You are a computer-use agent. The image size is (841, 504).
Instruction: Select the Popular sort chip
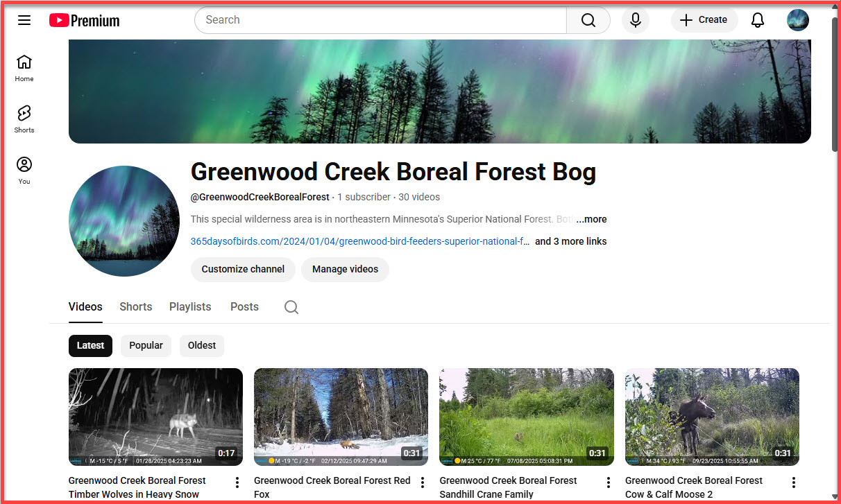pyautogui.click(x=146, y=345)
